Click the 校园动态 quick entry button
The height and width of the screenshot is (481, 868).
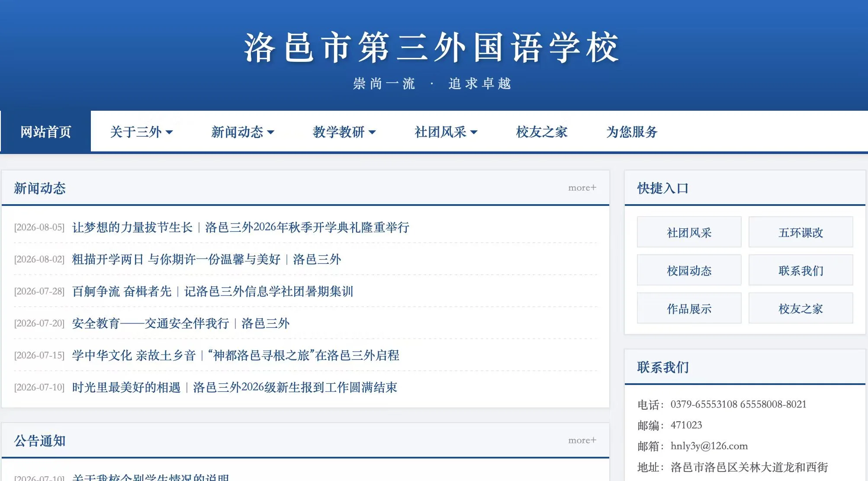click(x=689, y=270)
